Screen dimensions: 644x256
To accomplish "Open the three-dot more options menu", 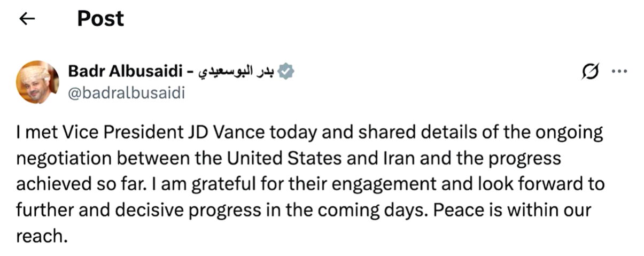I will pyautogui.click(x=618, y=71).
